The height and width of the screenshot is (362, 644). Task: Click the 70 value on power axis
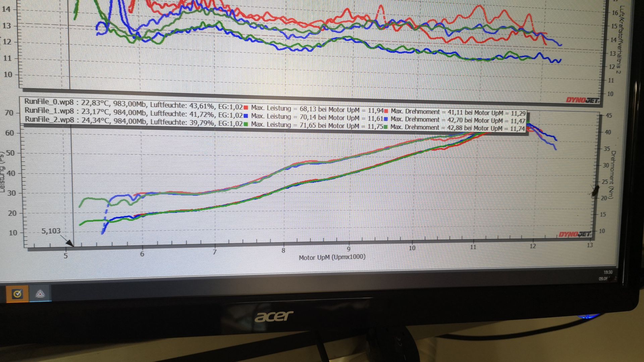9,113
